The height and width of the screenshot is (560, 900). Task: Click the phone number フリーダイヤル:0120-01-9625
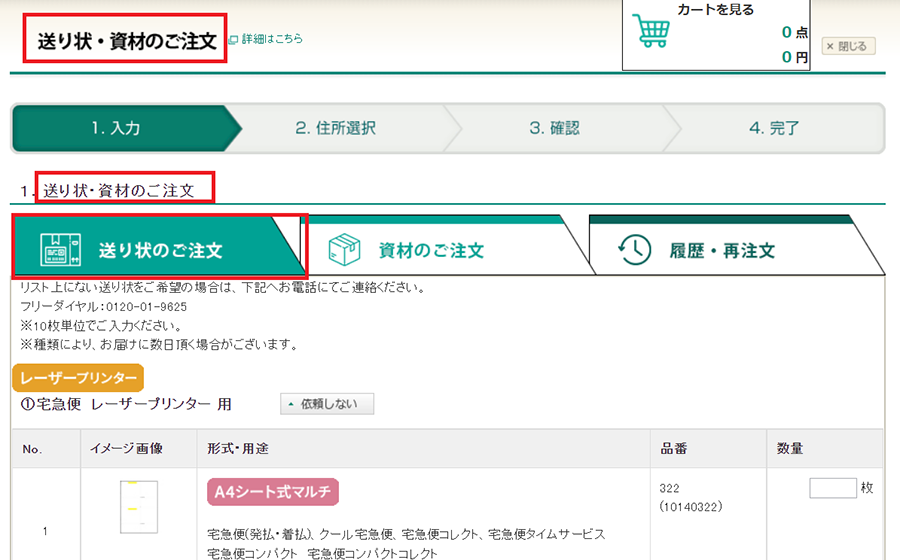[x=103, y=307]
